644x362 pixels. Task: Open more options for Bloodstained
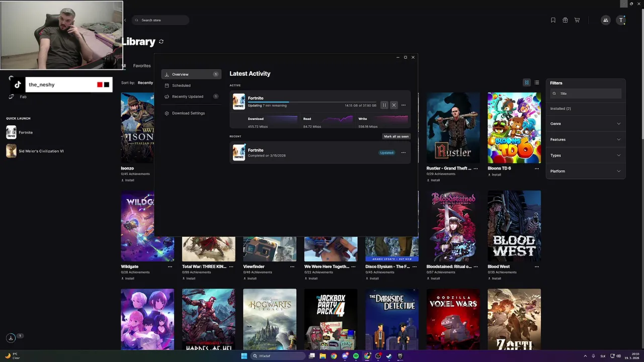pos(475,266)
